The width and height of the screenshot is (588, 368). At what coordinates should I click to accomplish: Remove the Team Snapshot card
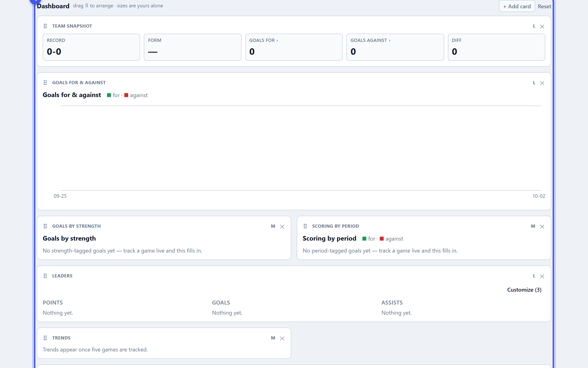click(542, 26)
